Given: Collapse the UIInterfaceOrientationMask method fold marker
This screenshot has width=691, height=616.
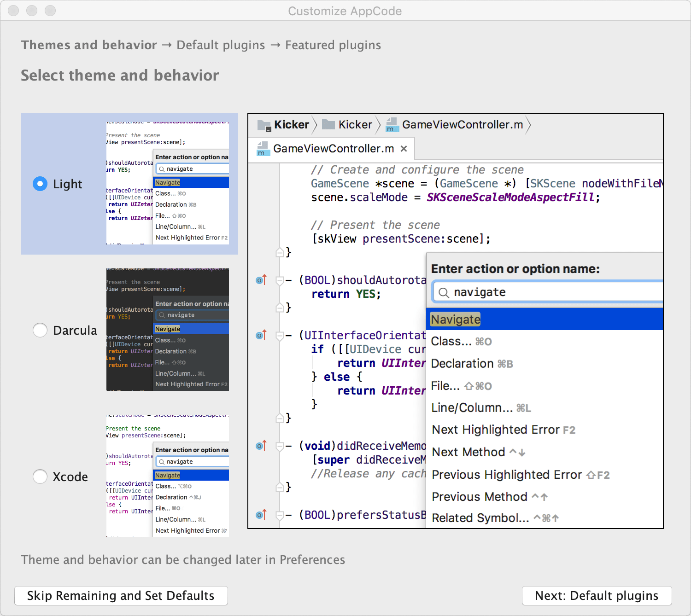Looking at the screenshot, I should click(280, 336).
